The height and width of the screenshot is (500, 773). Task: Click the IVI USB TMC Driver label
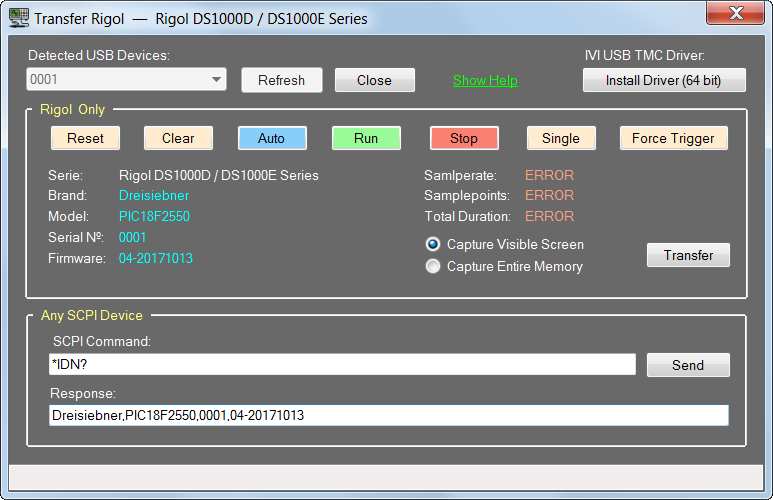click(645, 55)
